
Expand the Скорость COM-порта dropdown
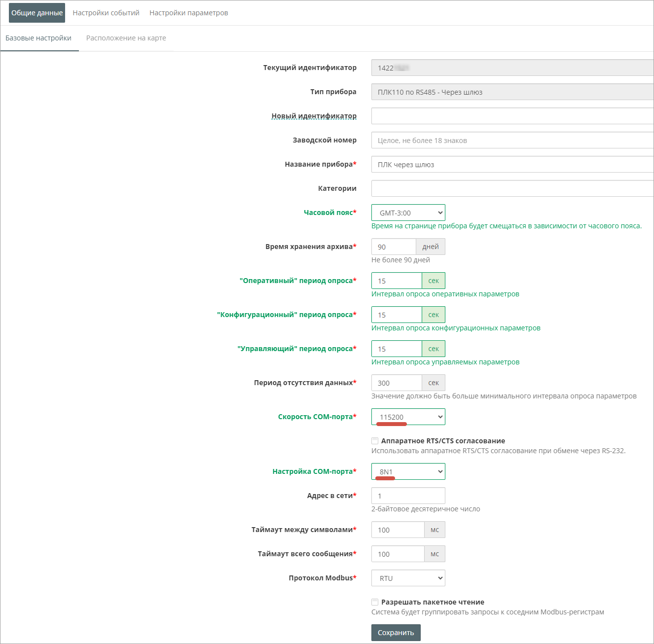coord(408,417)
